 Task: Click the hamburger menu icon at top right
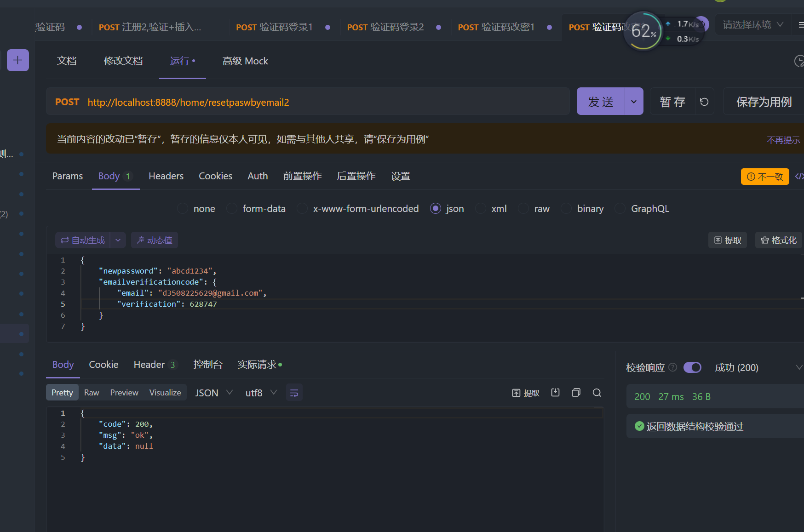pyautogui.click(x=801, y=25)
